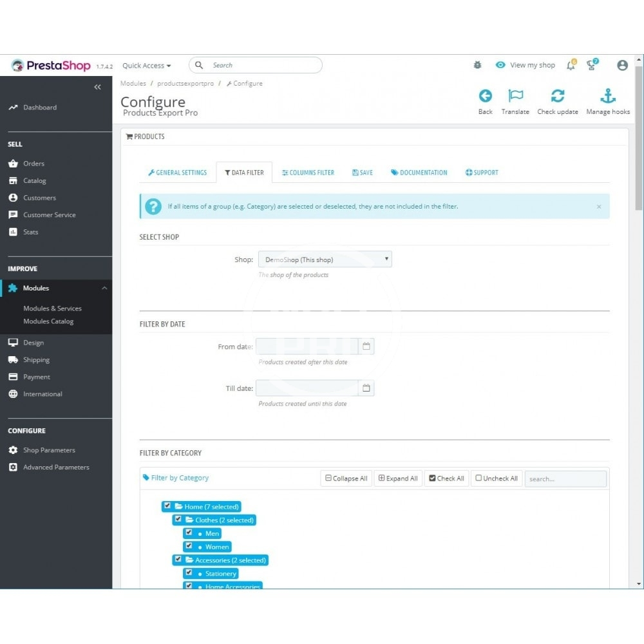Click the Check update refresh icon

(558, 97)
